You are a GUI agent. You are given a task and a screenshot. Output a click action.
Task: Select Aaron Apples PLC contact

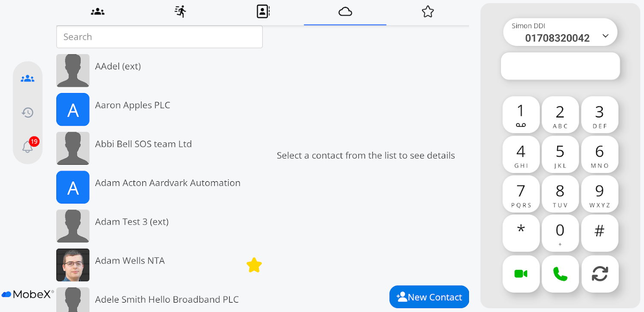pyautogui.click(x=132, y=105)
